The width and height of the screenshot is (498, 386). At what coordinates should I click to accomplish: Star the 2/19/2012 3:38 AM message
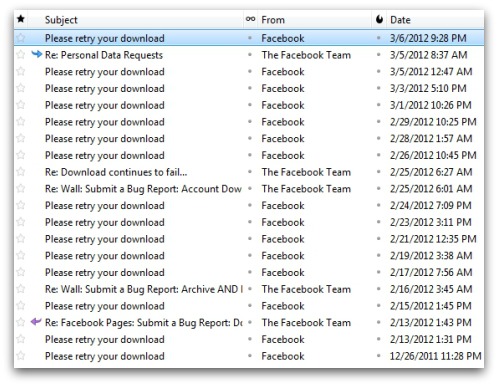click(21, 255)
